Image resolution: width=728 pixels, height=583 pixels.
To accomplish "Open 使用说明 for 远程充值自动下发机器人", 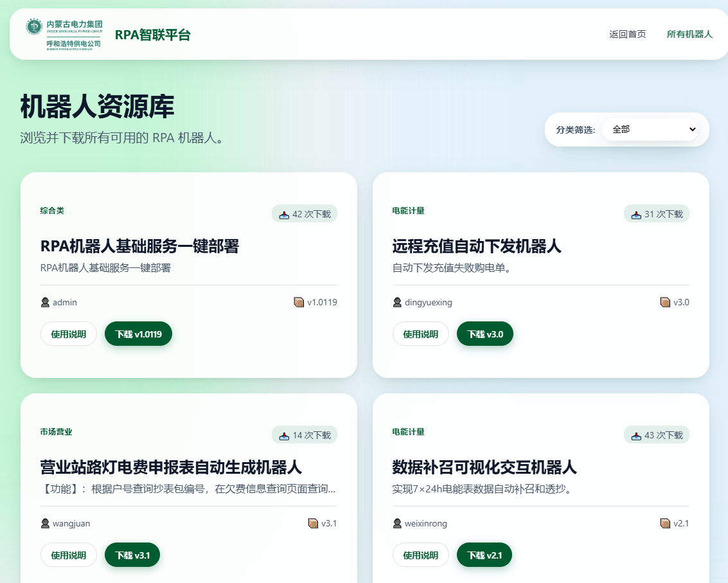I will click(x=420, y=334).
